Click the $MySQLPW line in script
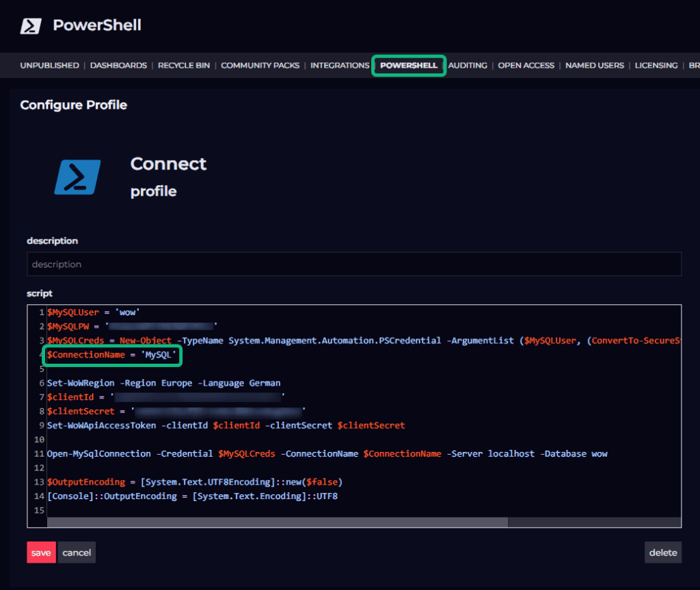Screen dimensions: 700x590 click(x=132, y=327)
